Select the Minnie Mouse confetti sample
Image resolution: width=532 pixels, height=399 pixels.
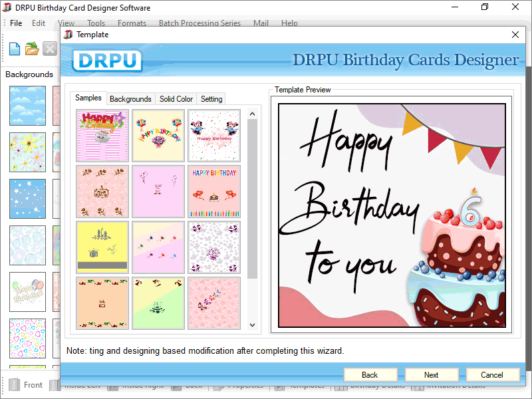click(x=214, y=136)
